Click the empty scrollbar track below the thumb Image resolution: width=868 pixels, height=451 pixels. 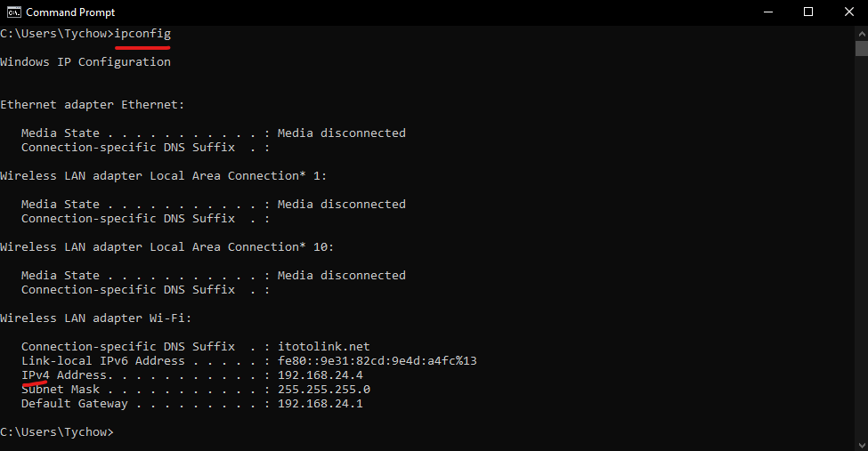coord(861,249)
